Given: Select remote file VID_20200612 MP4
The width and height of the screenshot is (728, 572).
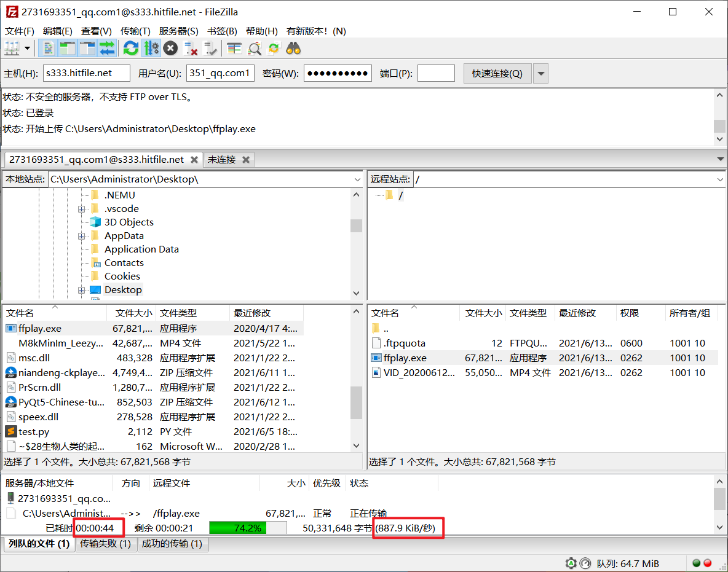Looking at the screenshot, I should click(544, 373).
